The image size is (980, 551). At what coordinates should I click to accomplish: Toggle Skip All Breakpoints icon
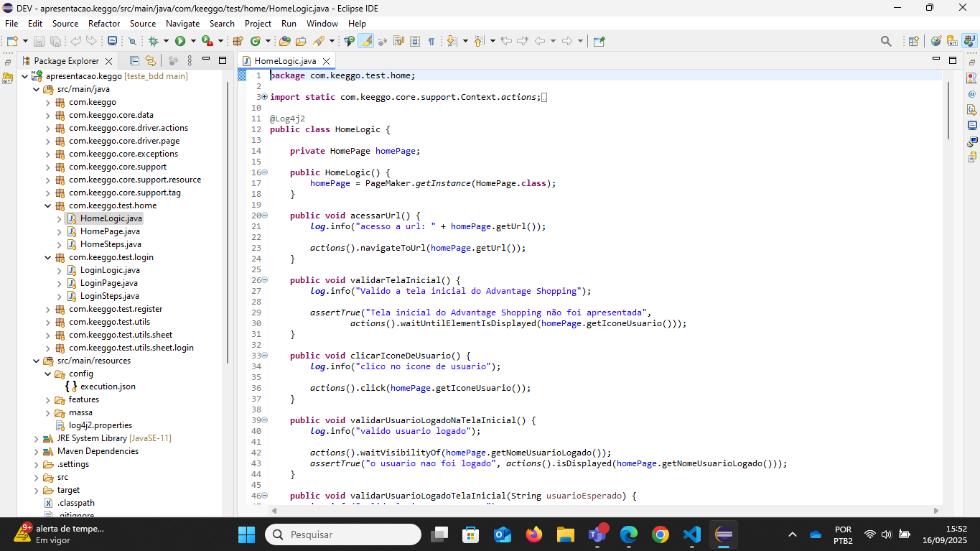coord(132,41)
